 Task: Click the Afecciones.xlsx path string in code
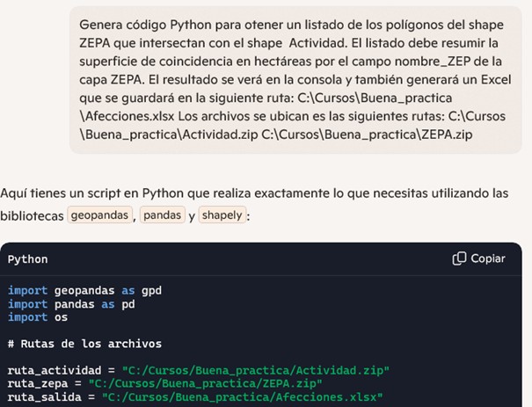[x=242, y=397]
